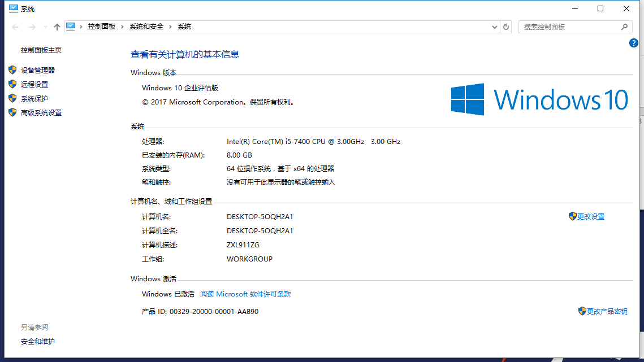Click the Windows 10 logo

[539, 99]
